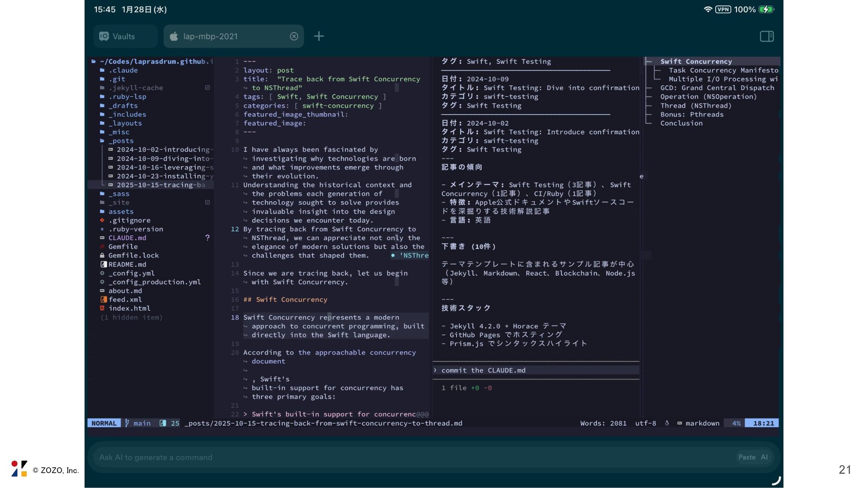Open a new tab with plus button
Screen dimensions: 868x488
point(319,36)
